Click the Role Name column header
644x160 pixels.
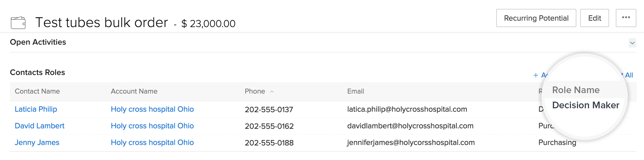[576, 90]
